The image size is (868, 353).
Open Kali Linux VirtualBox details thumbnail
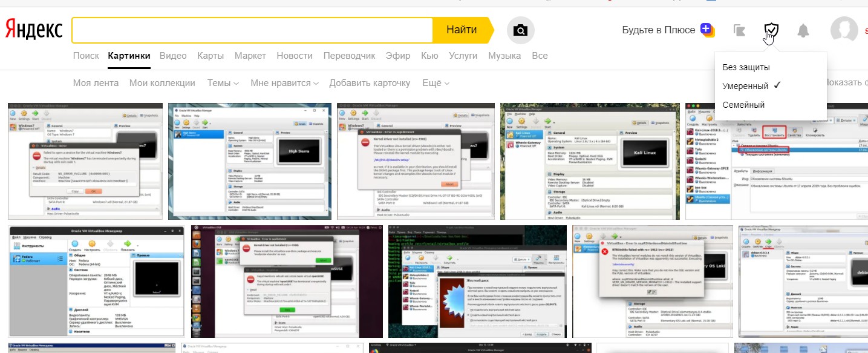(x=590, y=161)
